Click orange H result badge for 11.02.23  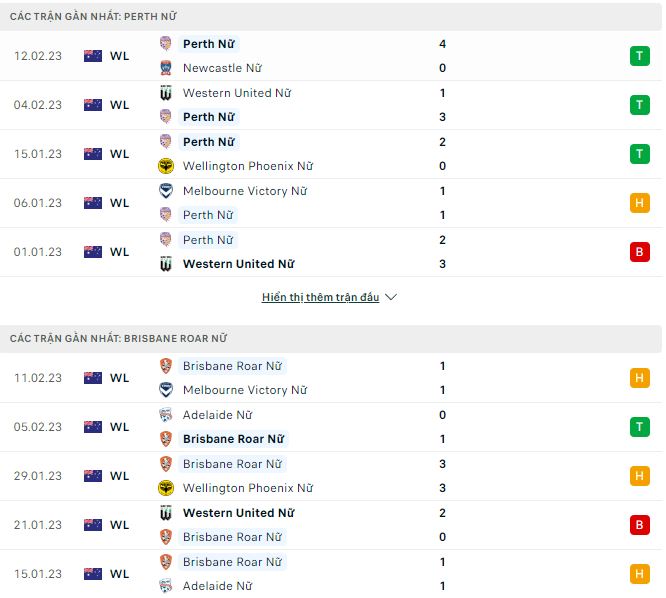pyautogui.click(x=640, y=378)
